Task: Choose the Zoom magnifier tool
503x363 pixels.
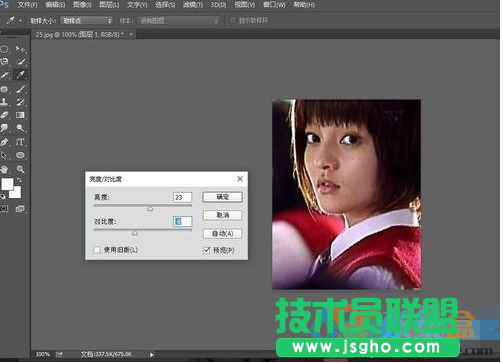Action: 20,169
